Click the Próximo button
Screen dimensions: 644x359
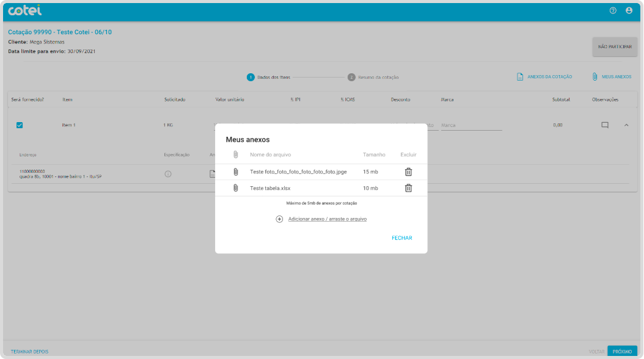[621, 352]
